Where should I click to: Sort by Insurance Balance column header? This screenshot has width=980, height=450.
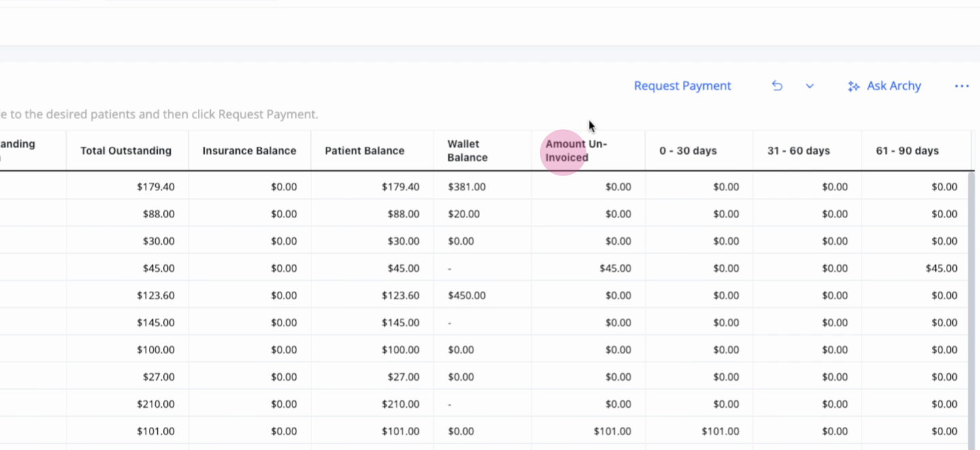coord(249,151)
